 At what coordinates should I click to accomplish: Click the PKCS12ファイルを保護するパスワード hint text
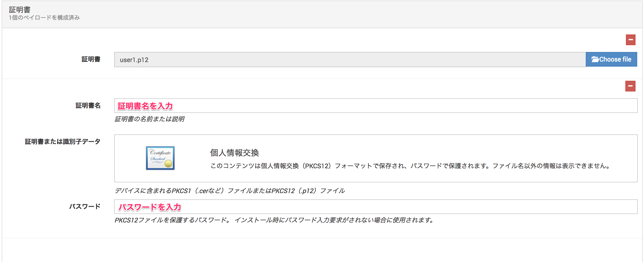[274, 220]
